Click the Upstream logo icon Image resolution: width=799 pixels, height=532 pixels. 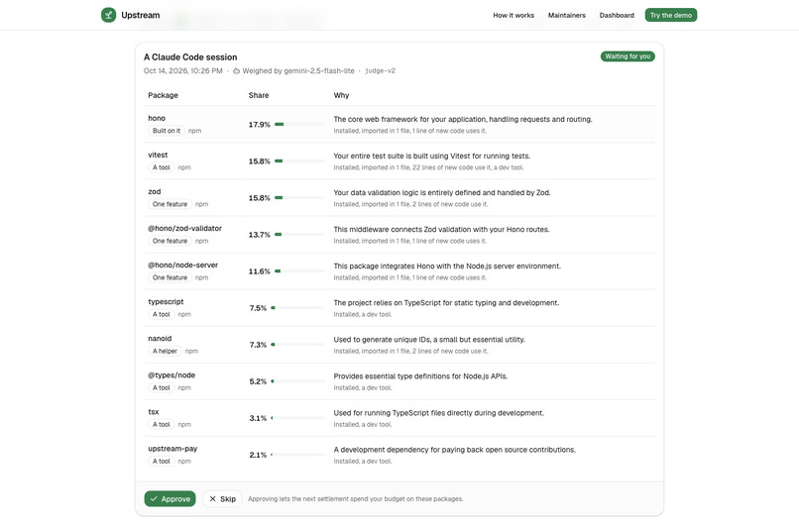[108, 15]
